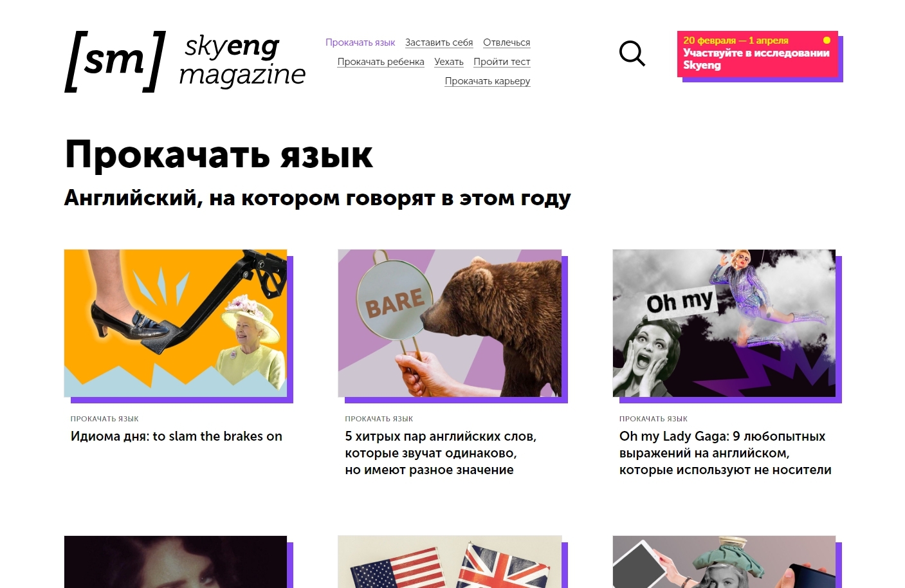
Task: Open the Отвлечься section link
Action: [507, 42]
